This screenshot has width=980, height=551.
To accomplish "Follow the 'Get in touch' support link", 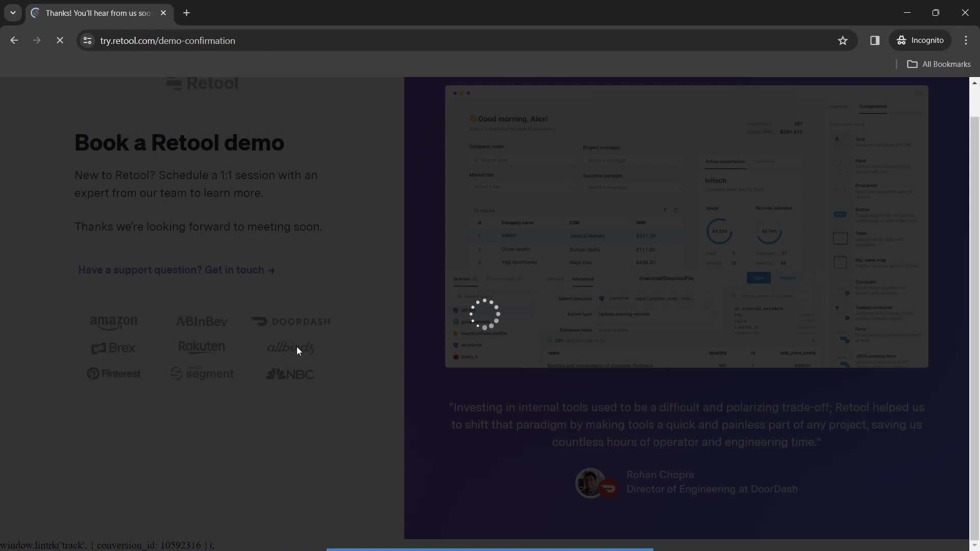I will [177, 270].
